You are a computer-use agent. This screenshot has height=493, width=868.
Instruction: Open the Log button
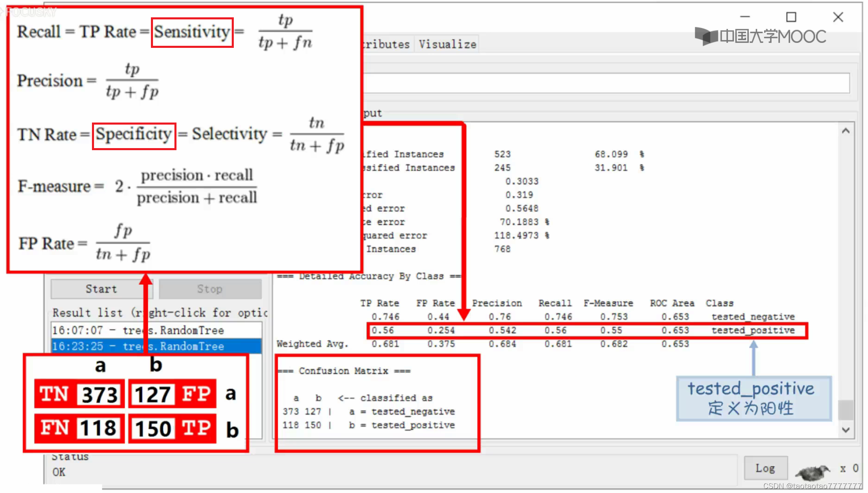point(765,468)
